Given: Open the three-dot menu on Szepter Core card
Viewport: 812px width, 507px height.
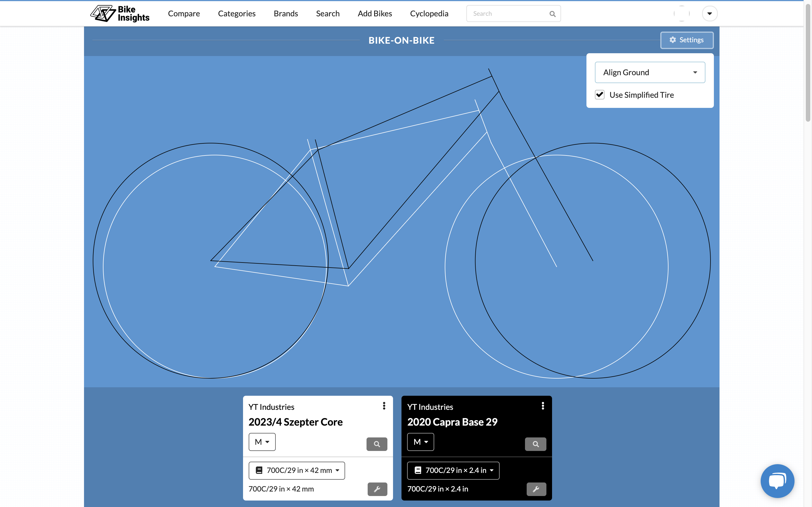Looking at the screenshot, I should (384, 406).
